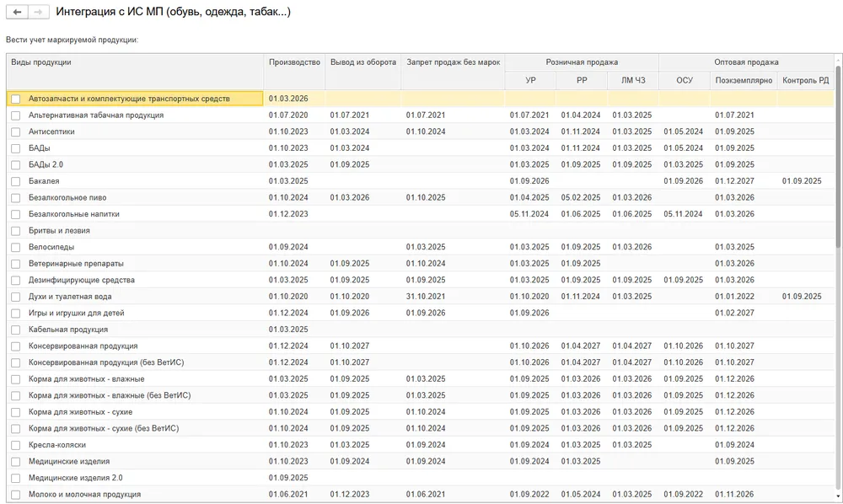Toggle the Бакалея checkbox
The width and height of the screenshot is (843, 504).
tap(15, 181)
